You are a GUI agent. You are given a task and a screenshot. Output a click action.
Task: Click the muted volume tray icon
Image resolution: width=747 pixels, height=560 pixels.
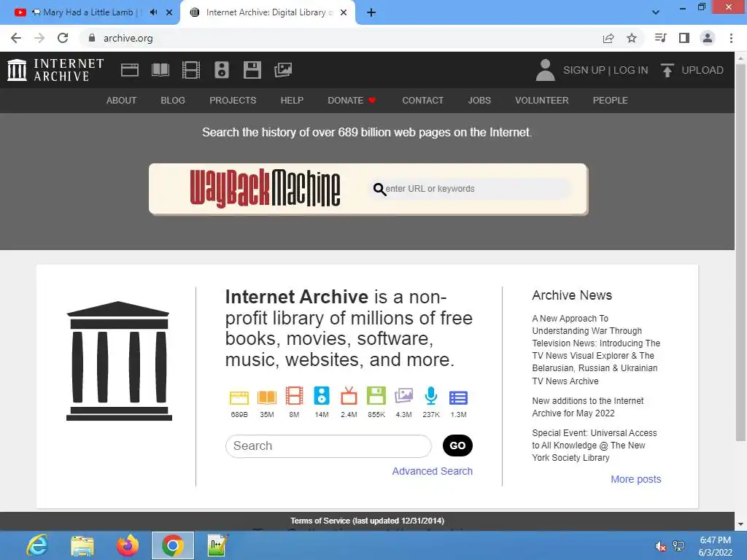click(x=660, y=546)
